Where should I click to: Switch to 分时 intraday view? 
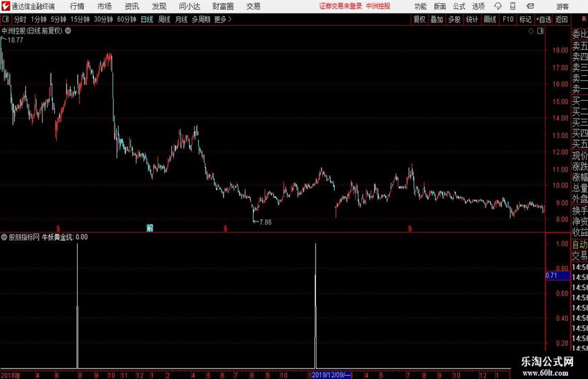[x=21, y=19]
